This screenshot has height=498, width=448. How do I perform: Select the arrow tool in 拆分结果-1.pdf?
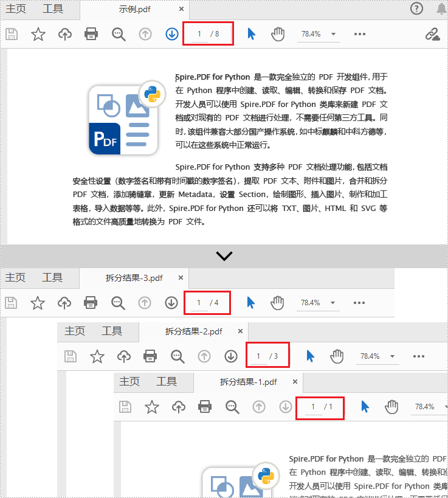tap(365, 407)
